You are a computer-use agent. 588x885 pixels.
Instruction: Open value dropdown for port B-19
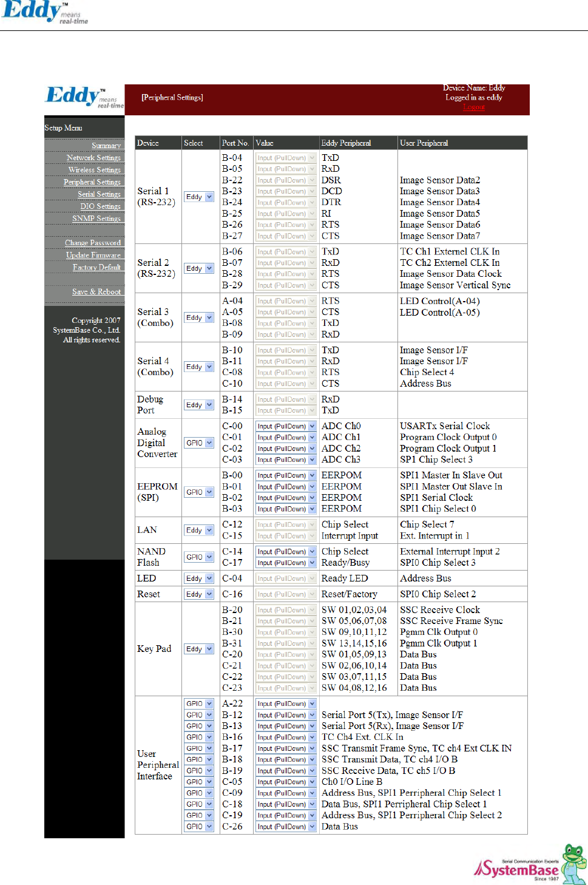[286, 771]
